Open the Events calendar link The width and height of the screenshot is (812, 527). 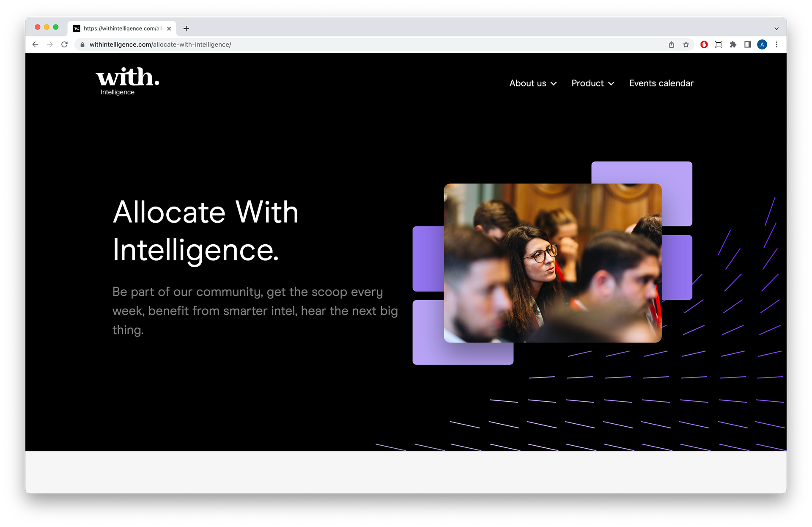pos(661,83)
